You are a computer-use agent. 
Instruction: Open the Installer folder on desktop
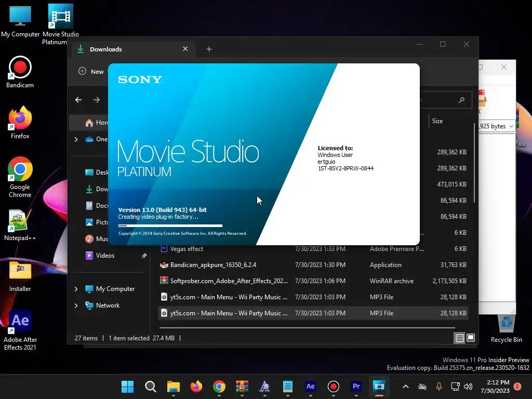click(20, 277)
